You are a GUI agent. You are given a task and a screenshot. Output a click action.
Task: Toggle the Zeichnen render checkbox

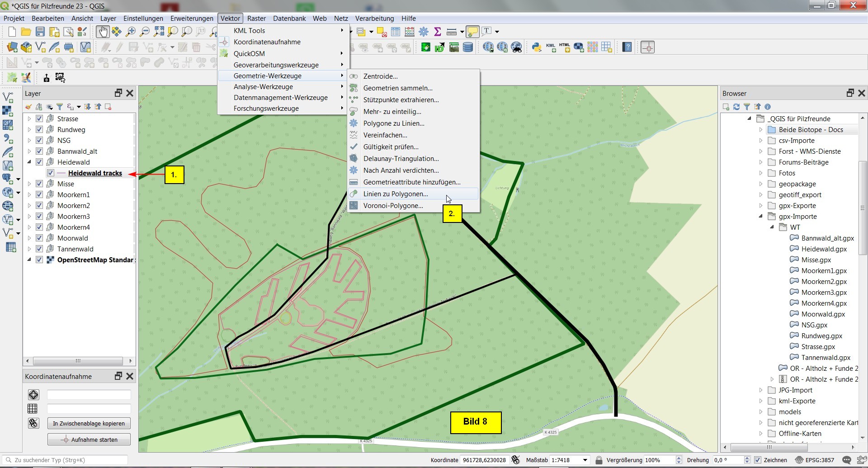758,460
